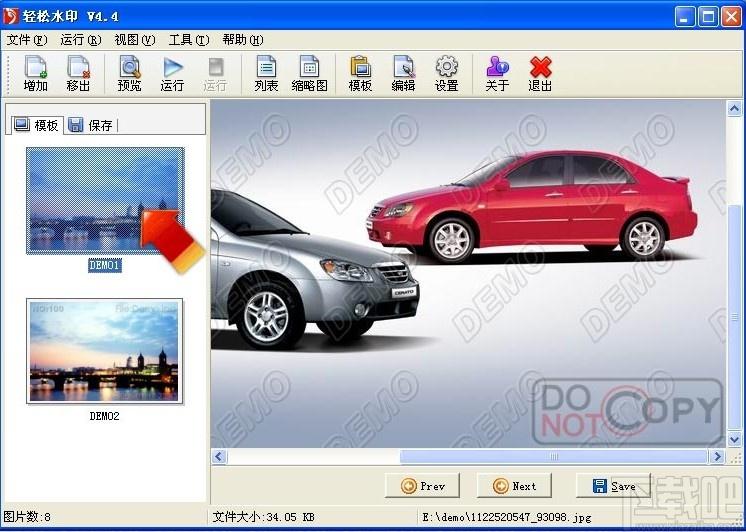Switch to 缩略图 (Thumbnail) view icon

tap(309, 73)
